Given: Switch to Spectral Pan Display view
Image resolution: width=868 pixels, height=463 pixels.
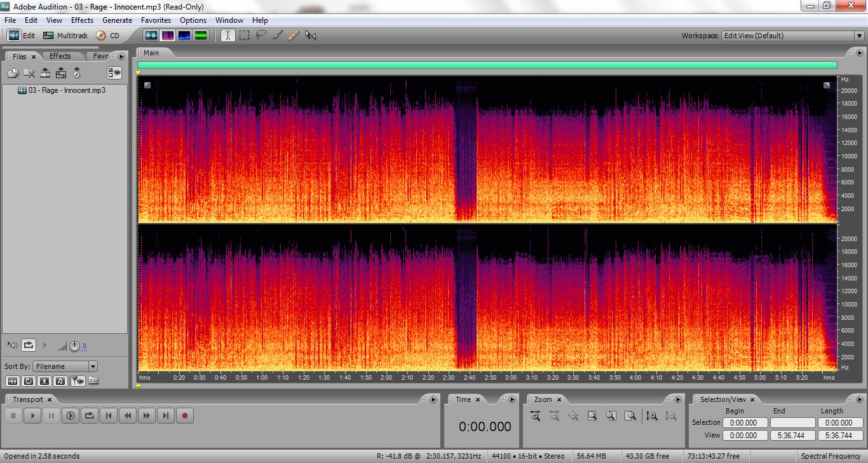Looking at the screenshot, I should click(184, 36).
